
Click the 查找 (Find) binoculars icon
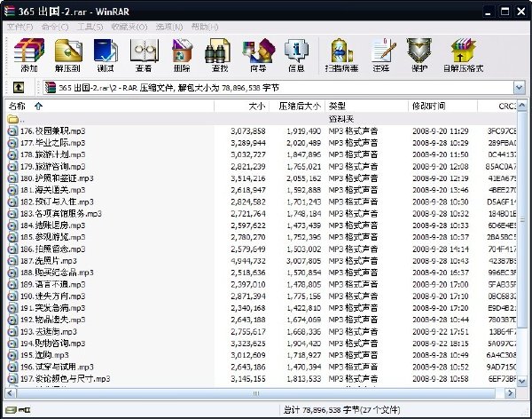pyautogui.click(x=218, y=51)
